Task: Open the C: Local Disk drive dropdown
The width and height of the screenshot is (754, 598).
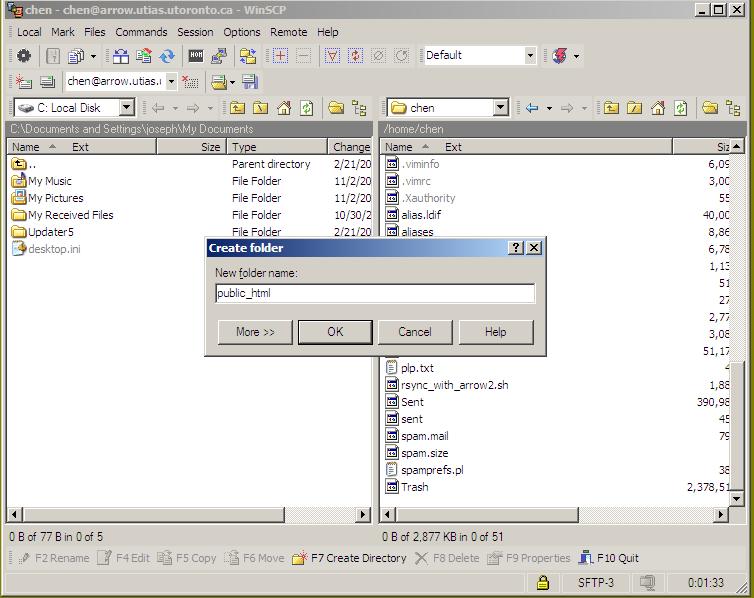Action: point(126,107)
